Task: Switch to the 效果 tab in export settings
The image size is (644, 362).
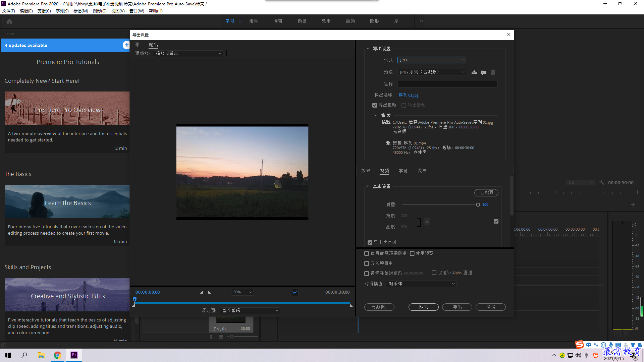Action: [x=366, y=171]
